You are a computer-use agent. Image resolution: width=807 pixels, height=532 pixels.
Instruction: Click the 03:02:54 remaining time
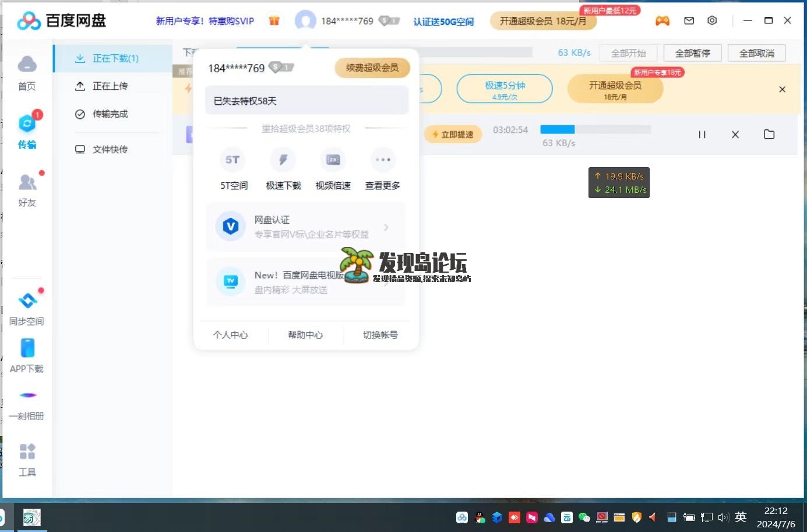pyautogui.click(x=510, y=130)
